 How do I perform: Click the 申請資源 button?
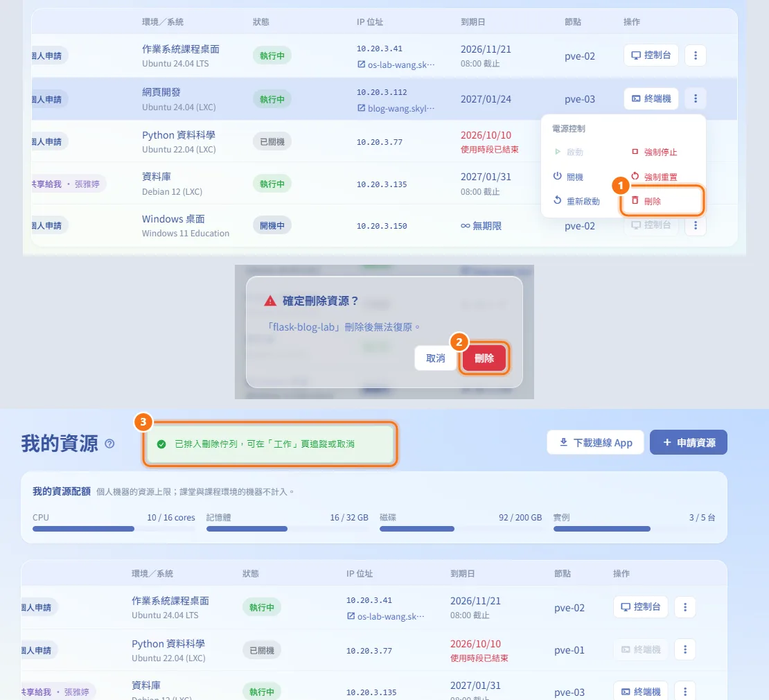tap(689, 442)
